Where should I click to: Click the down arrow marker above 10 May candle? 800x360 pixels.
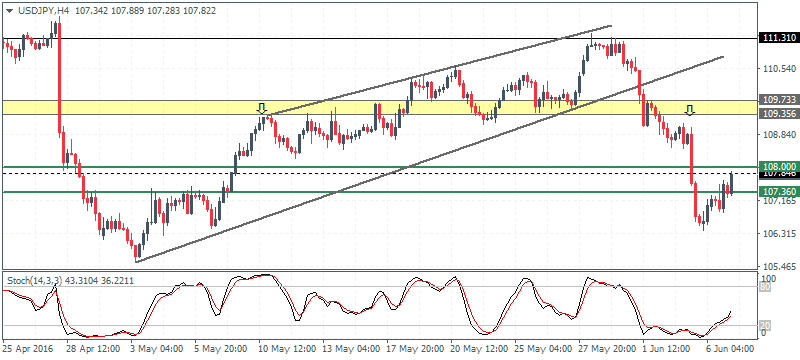(x=262, y=109)
